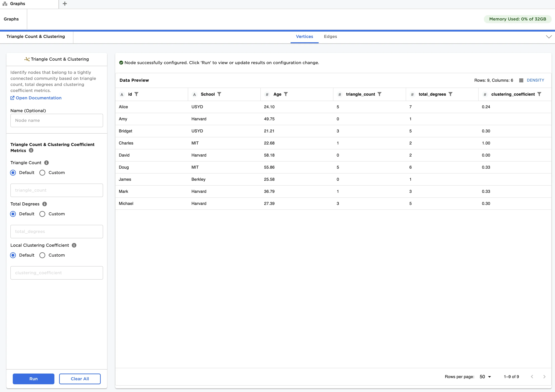
Task: Filter the School column
Action: pos(219,94)
